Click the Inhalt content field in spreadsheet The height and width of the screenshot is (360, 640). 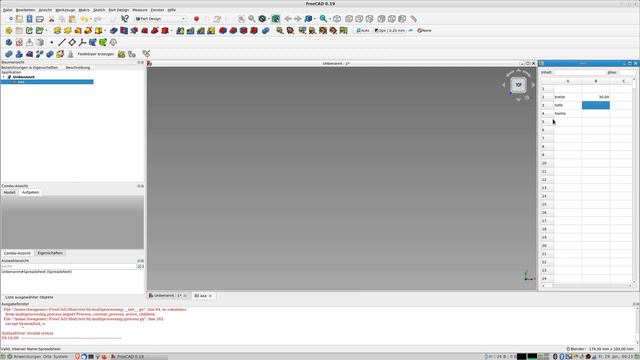coord(579,72)
